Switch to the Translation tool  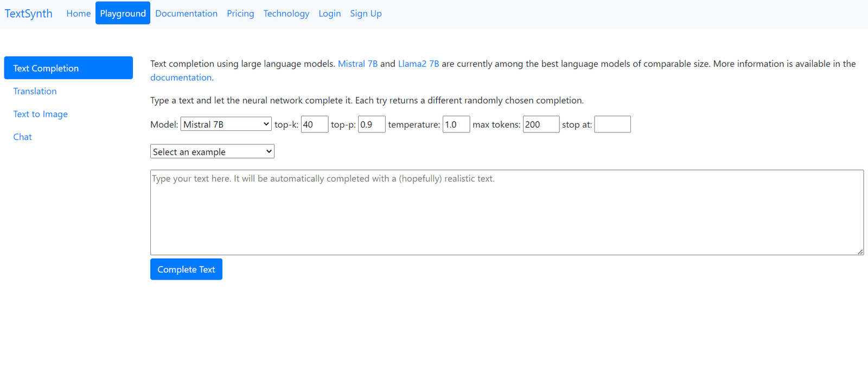coord(35,91)
